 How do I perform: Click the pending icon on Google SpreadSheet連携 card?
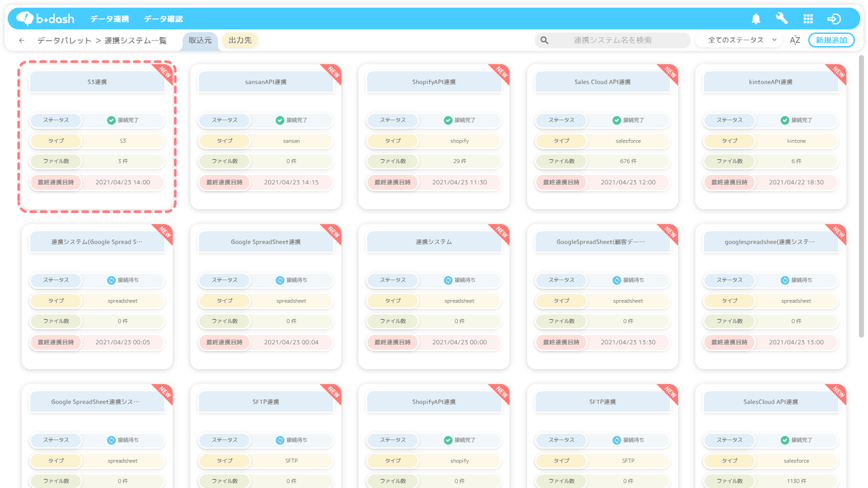[x=280, y=280]
